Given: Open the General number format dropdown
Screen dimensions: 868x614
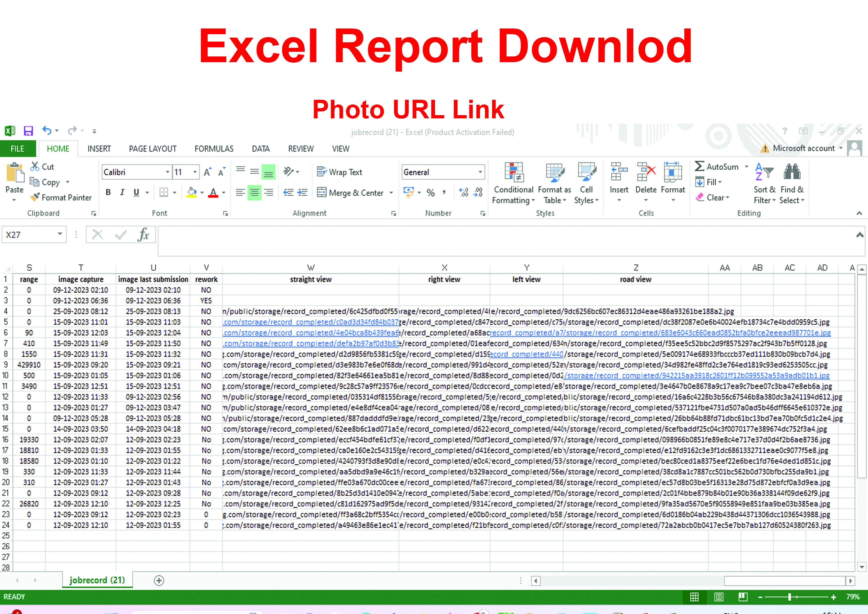Looking at the screenshot, I should pyautogui.click(x=481, y=172).
